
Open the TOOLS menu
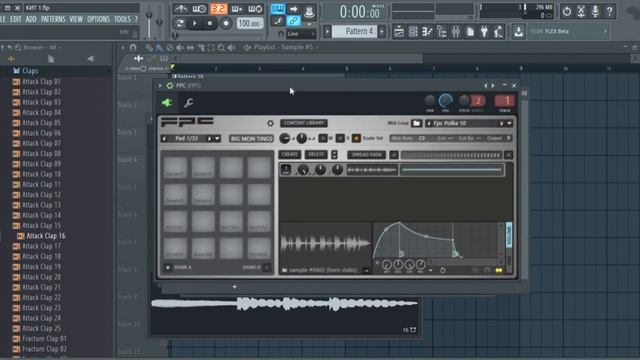pos(122,19)
